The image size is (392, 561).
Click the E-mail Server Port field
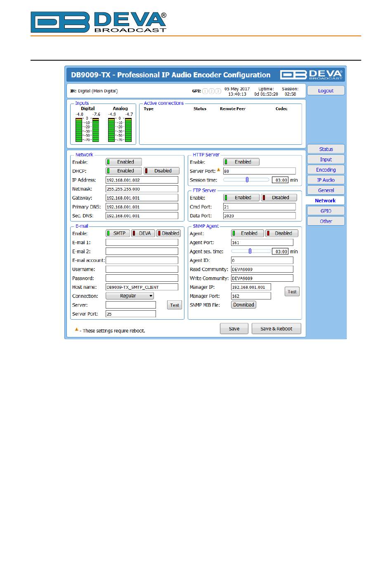click(131, 314)
